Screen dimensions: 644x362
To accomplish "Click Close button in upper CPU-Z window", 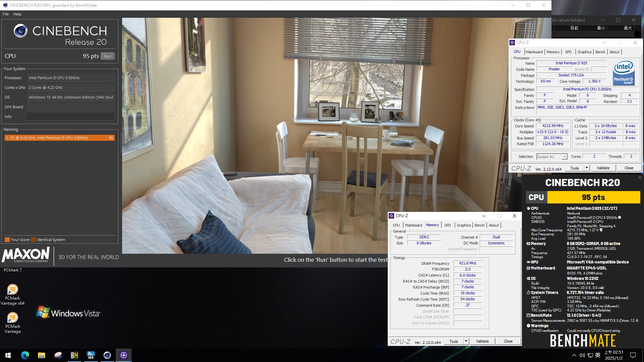I will (x=629, y=168).
